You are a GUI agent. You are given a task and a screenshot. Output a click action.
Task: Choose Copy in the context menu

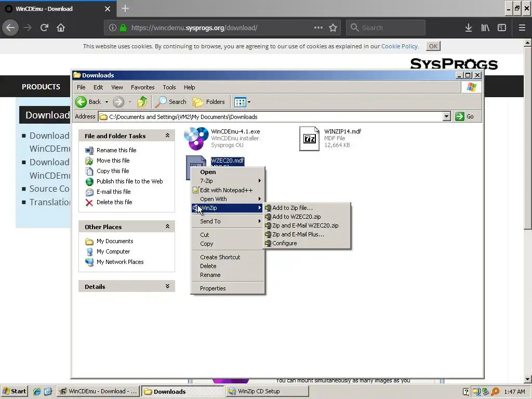coord(228,244)
